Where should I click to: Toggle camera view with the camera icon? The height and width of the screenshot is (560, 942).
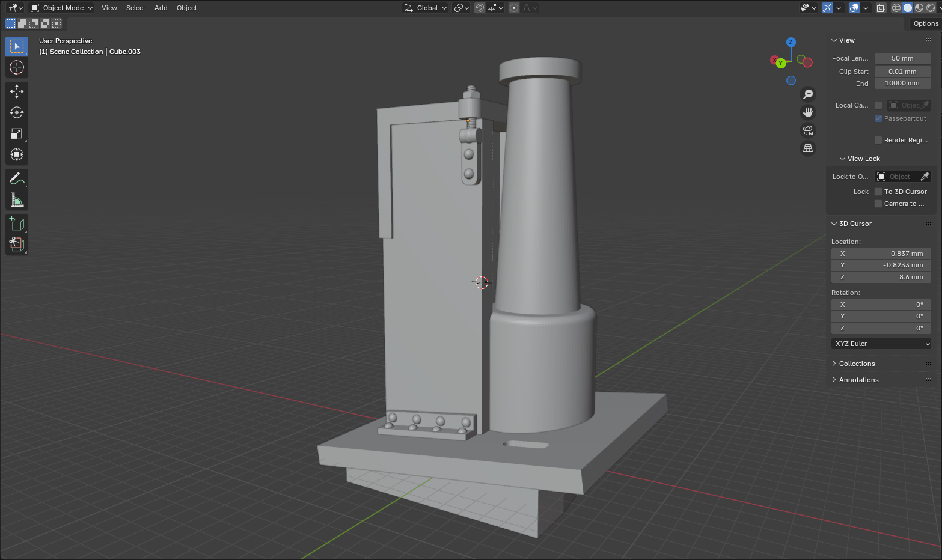808,130
